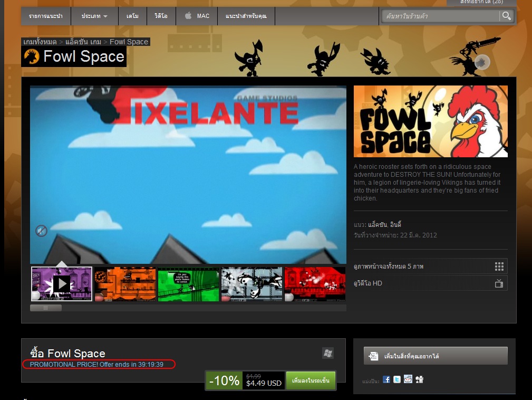Open the รายการแนะนำ featured tab
This screenshot has height=400, width=532.
[x=46, y=16]
